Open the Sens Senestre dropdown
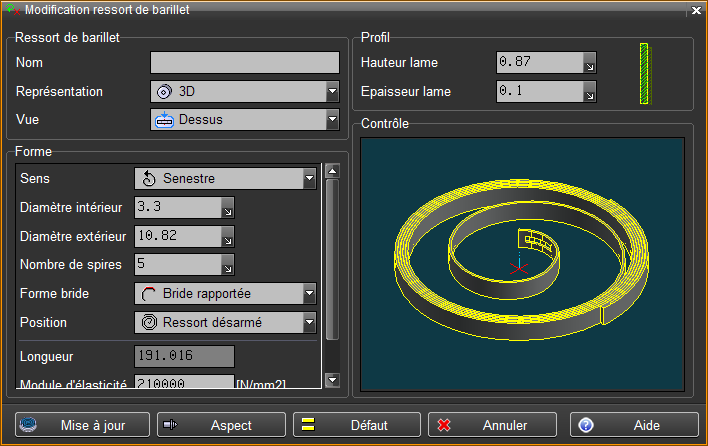This screenshot has height=446, width=708. pyautogui.click(x=225, y=178)
